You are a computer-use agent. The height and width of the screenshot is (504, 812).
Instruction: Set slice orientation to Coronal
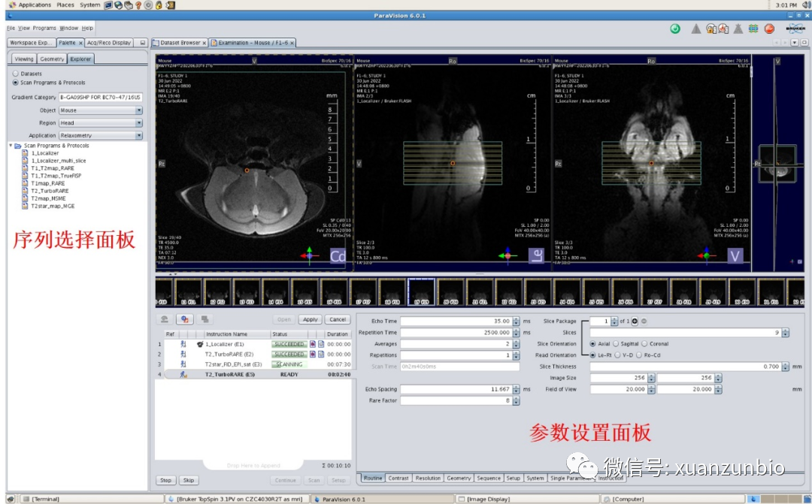click(x=645, y=343)
